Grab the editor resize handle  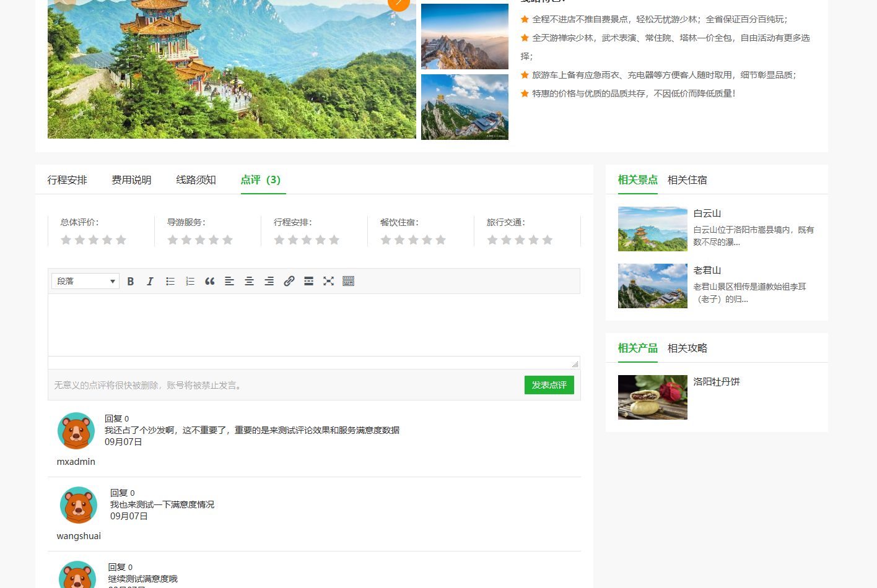point(575,364)
